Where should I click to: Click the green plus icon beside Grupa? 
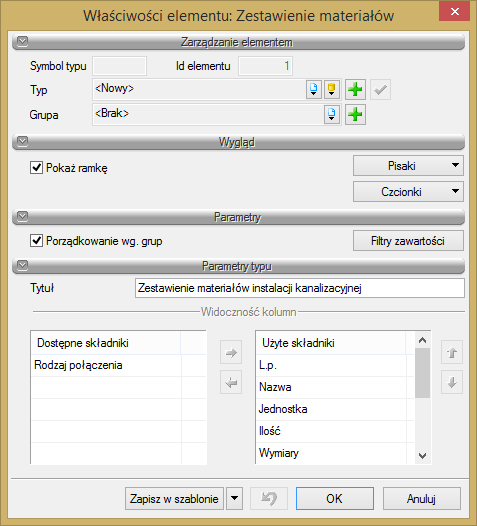click(x=355, y=115)
